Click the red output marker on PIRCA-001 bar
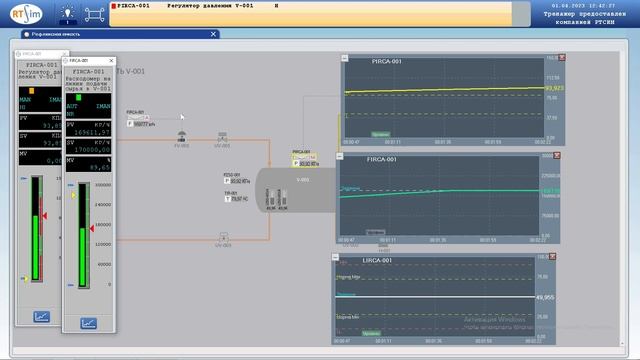This screenshot has width=640, height=360. (44, 216)
